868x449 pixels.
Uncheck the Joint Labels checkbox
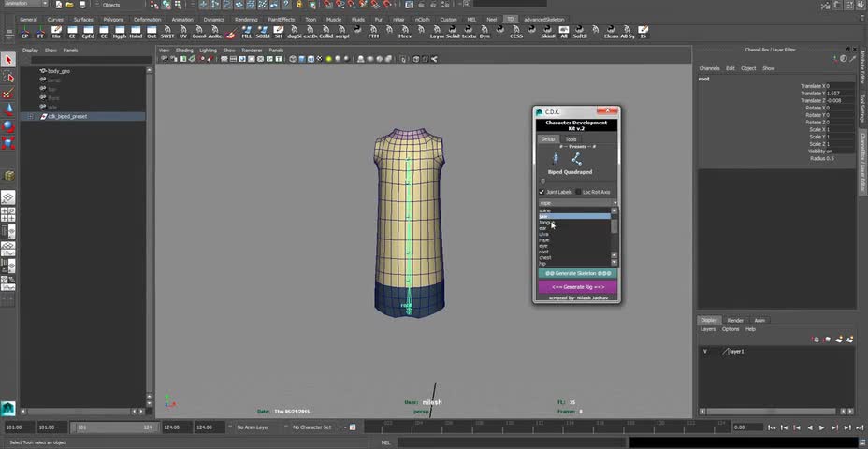coord(542,192)
